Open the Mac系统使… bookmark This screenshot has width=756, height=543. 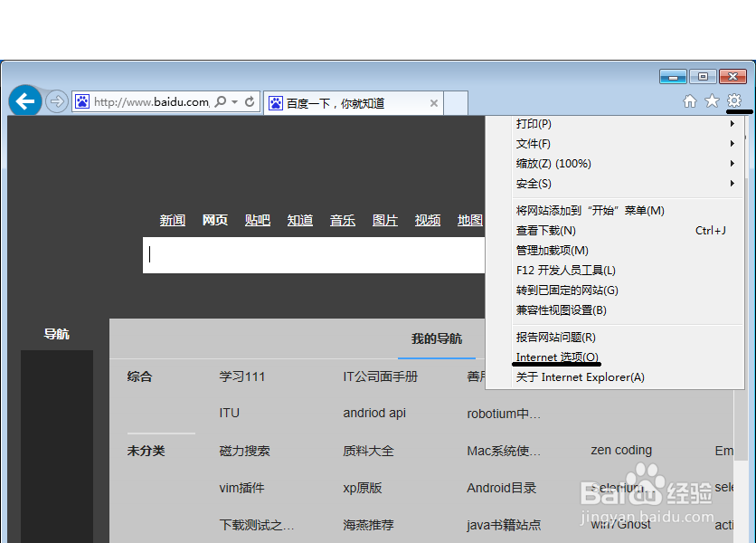pyautogui.click(x=504, y=451)
